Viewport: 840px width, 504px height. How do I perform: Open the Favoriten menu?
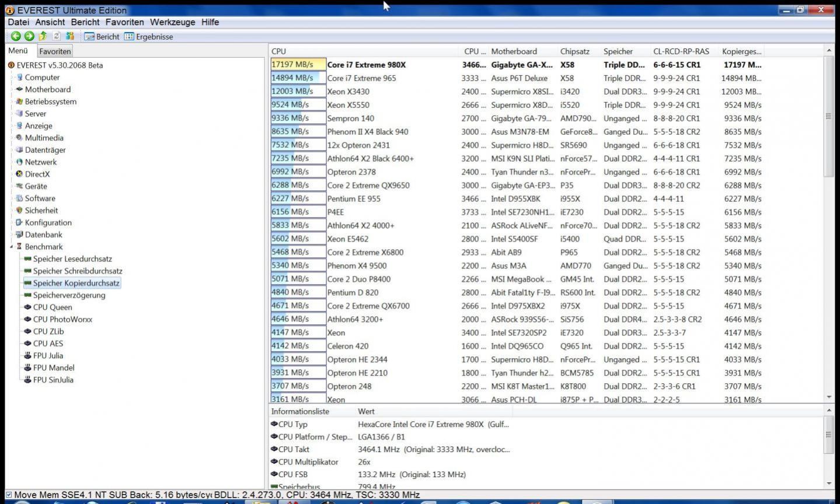pyautogui.click(x=124, y=22)
